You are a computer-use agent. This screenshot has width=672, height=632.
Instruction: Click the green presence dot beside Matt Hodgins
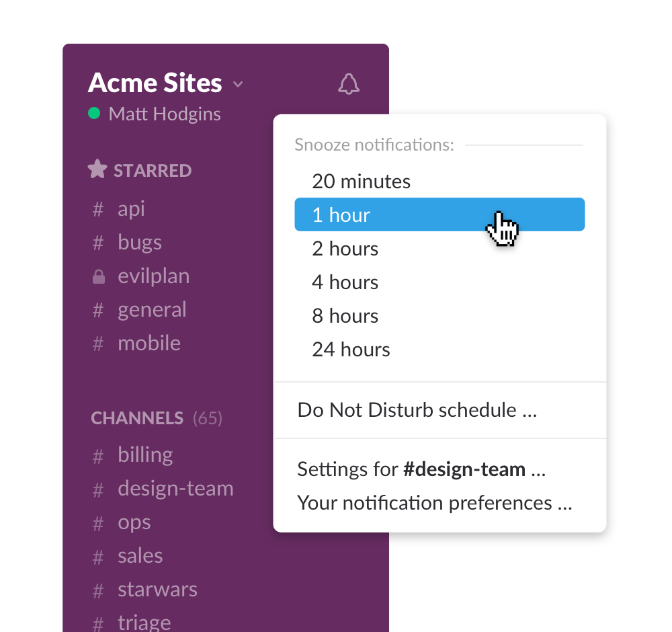coord(94,114)
